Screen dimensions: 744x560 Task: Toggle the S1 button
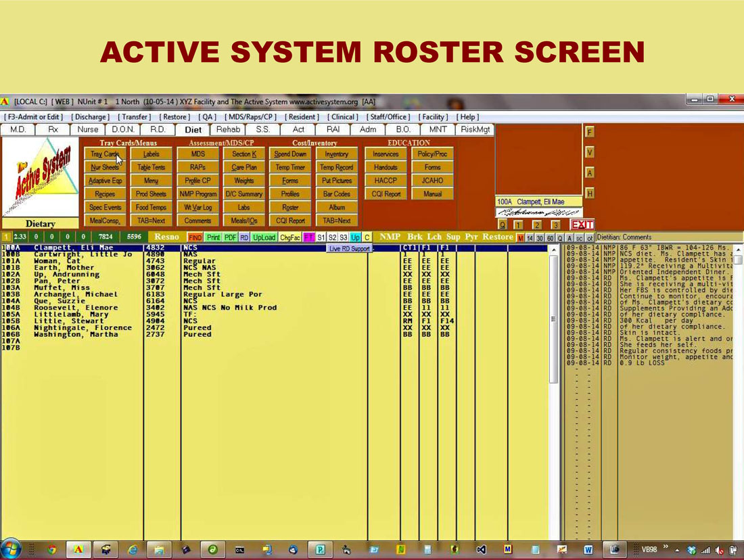pyautogui.click(x=321, y=237)
